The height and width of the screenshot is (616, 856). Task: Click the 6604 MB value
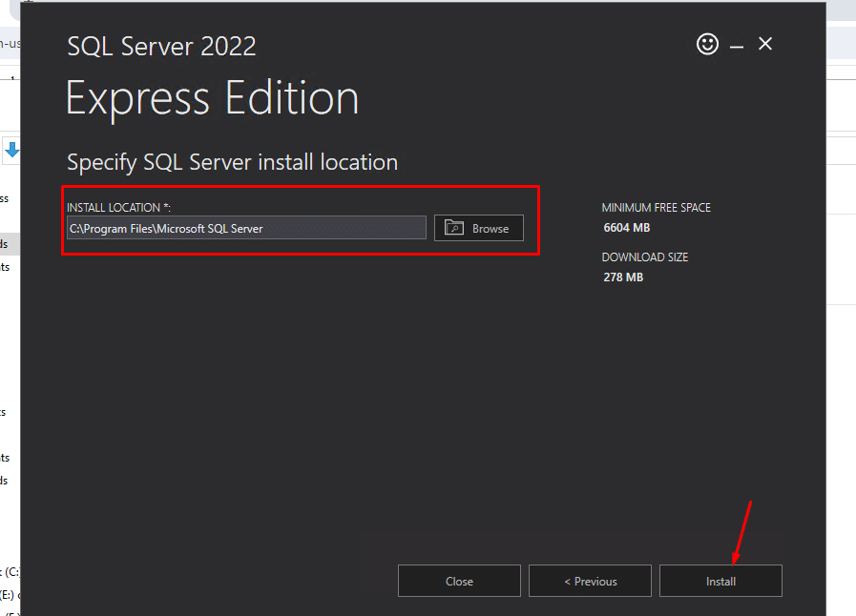[626, 228]
